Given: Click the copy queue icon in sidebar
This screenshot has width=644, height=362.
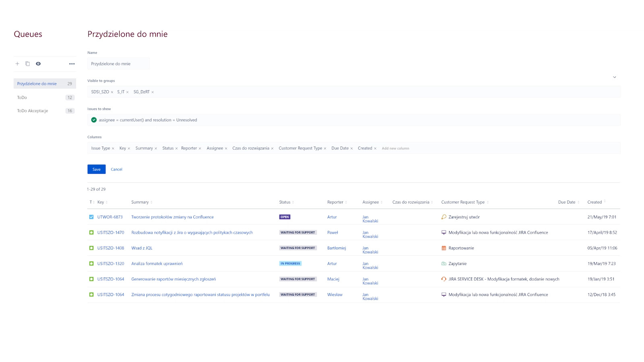Looking at the screenshot, I should (27, 64).
